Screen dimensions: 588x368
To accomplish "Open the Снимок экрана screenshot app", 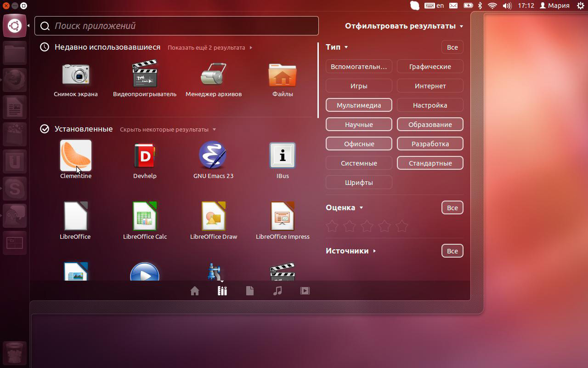I will 76,79.
